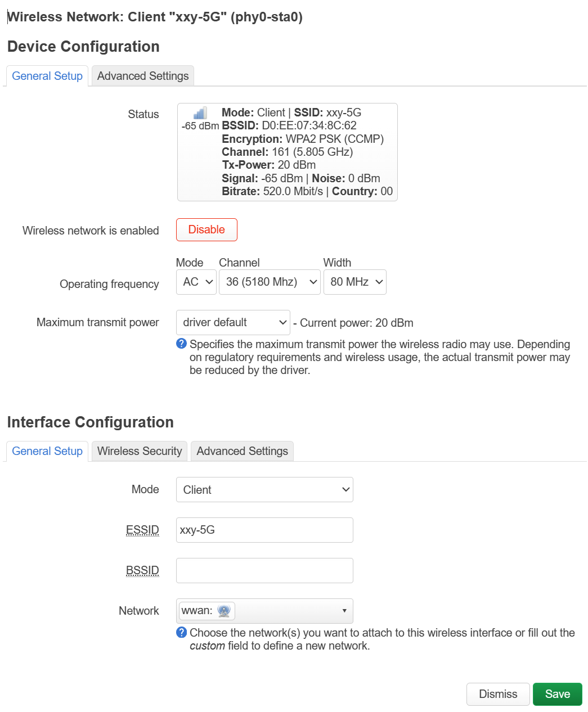
Task: Select the Device Configuration General Setup tab
Action: [47, 76]
